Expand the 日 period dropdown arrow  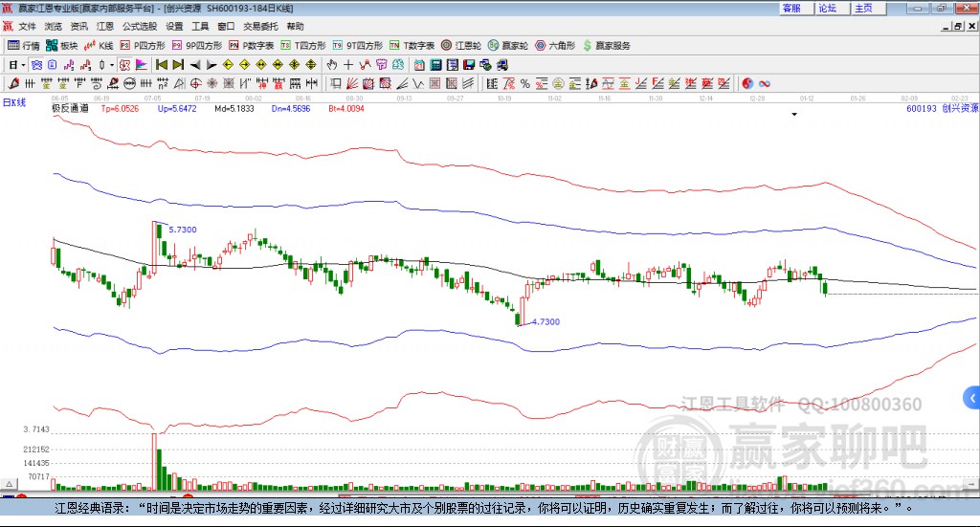click(24, 64)
